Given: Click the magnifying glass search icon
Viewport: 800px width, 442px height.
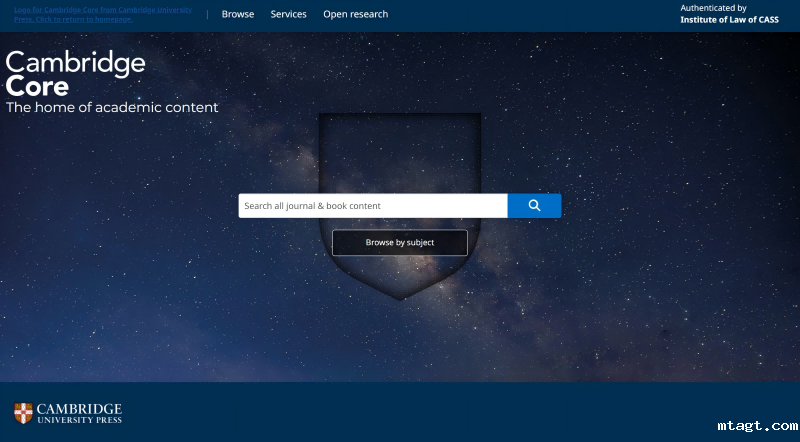Looking at the screenshot, I should pyautogui.click(x=534, y=205).
